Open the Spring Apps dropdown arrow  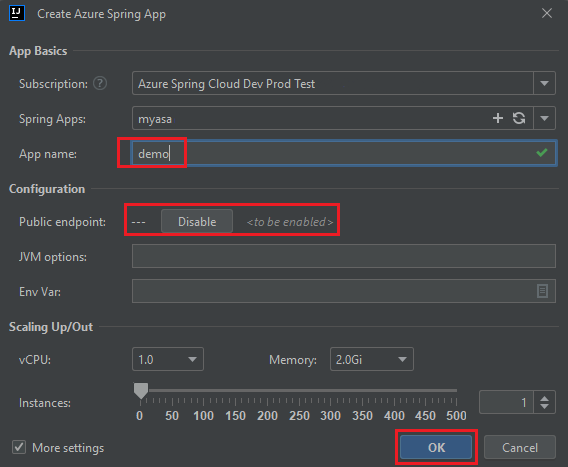(544, 118)
